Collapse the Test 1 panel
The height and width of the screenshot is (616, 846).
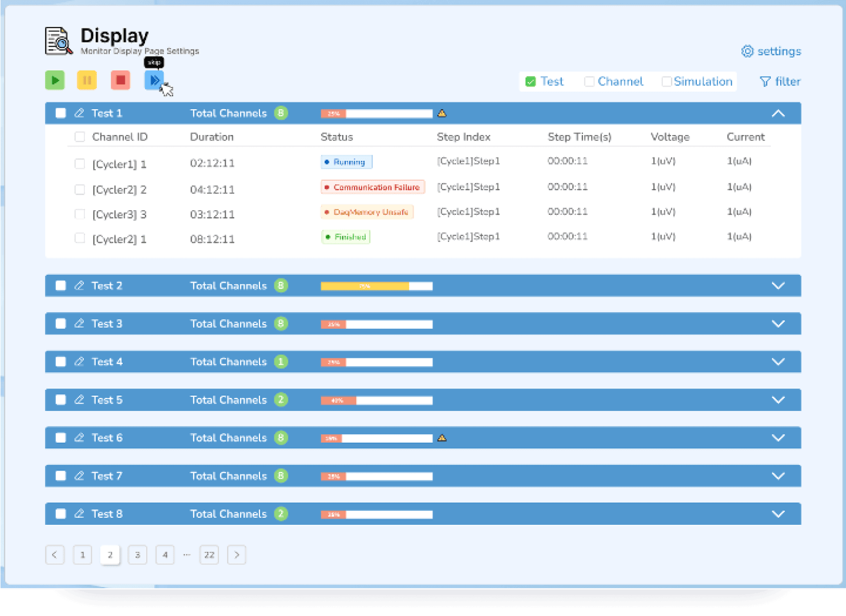click(778, 113)
